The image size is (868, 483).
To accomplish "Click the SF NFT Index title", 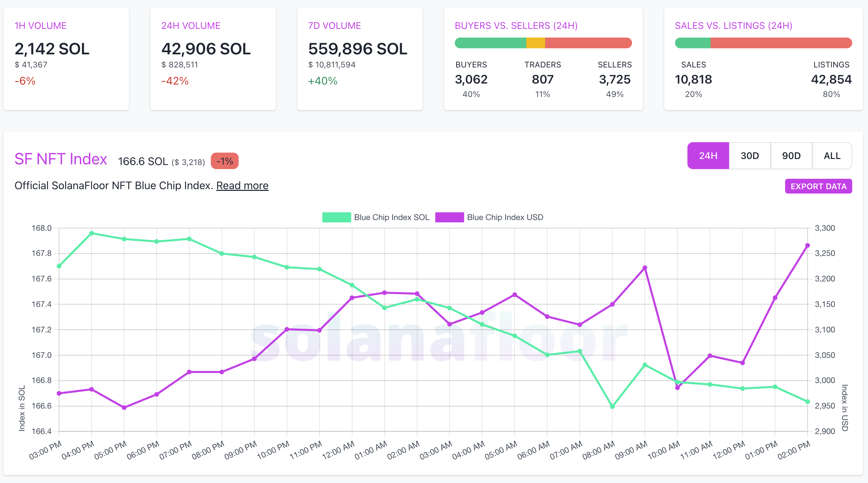I will [61, 159].
